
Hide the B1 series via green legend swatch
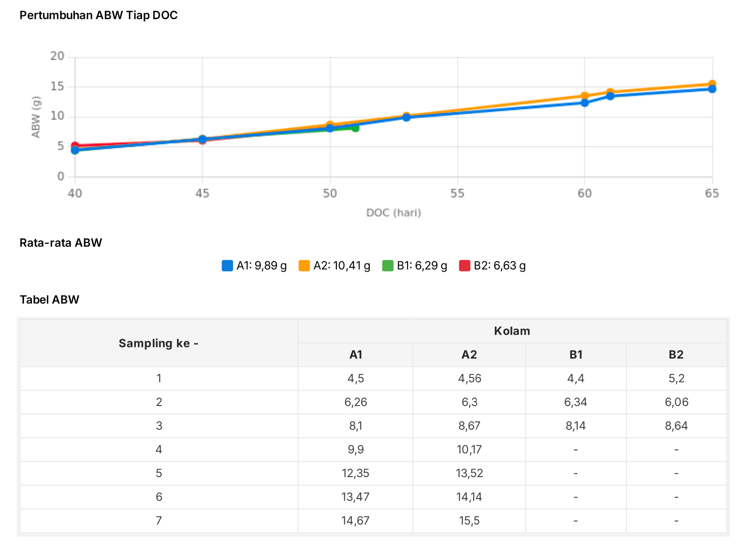tap(387, 265)
